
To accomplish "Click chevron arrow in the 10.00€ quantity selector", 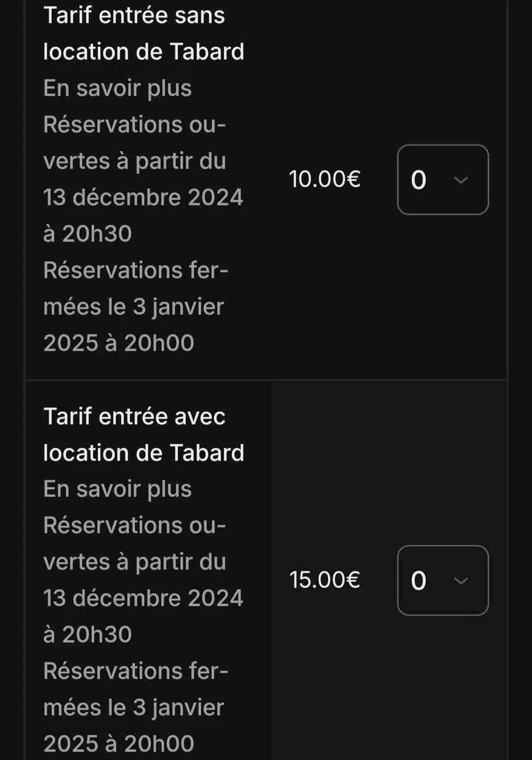I will coord(461,180).
